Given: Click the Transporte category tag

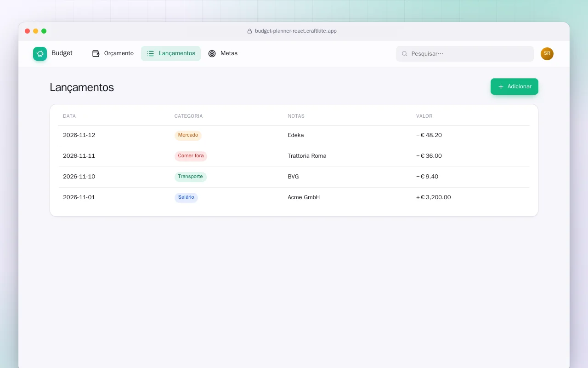Looking at the screenshot, I should [190, 177].
